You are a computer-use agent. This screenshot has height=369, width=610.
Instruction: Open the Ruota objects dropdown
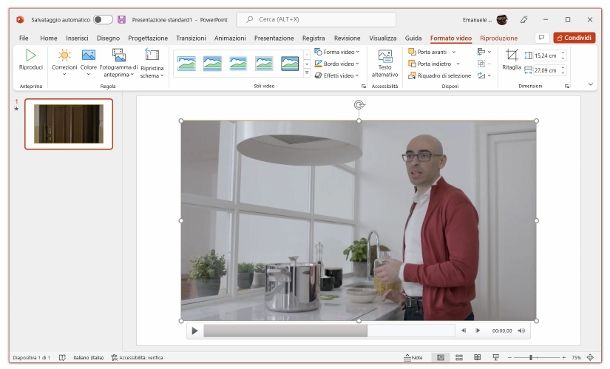point(484,75)
